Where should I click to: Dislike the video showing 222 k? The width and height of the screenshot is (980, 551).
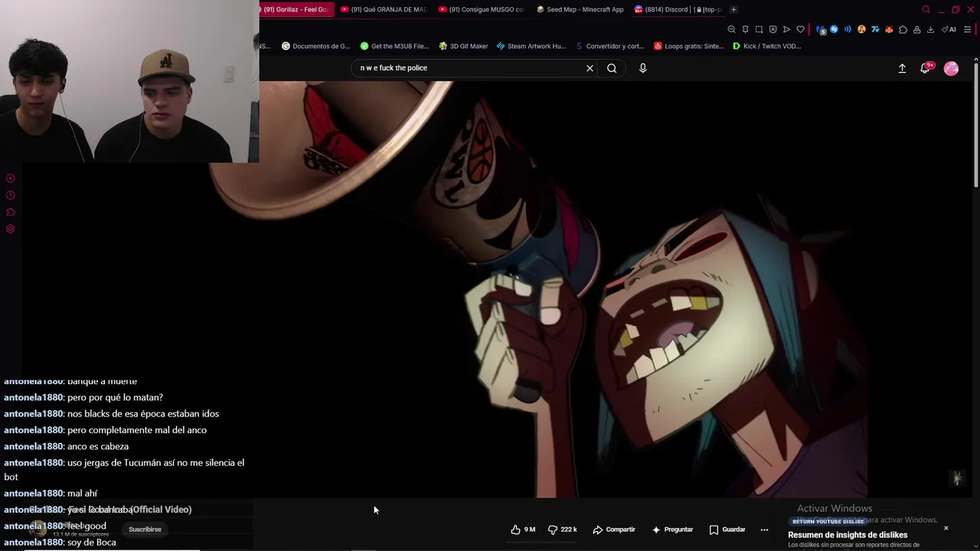coord(563,530)
